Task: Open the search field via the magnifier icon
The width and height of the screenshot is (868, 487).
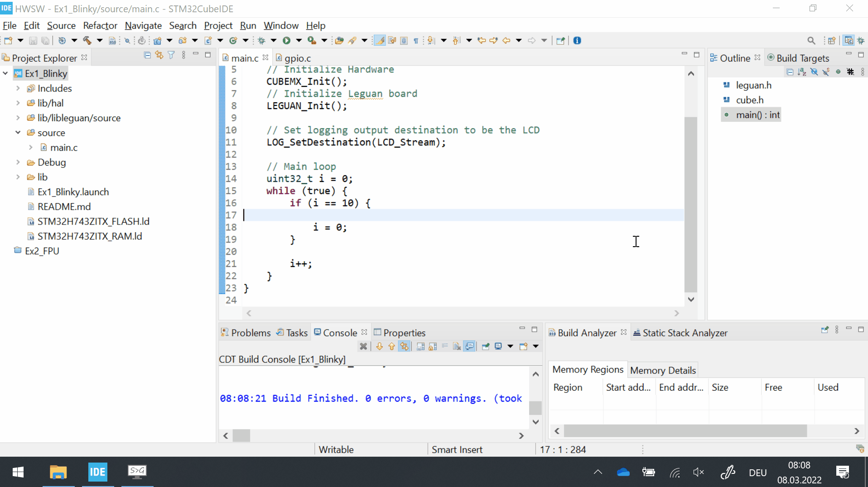Action: pos(811,40)
